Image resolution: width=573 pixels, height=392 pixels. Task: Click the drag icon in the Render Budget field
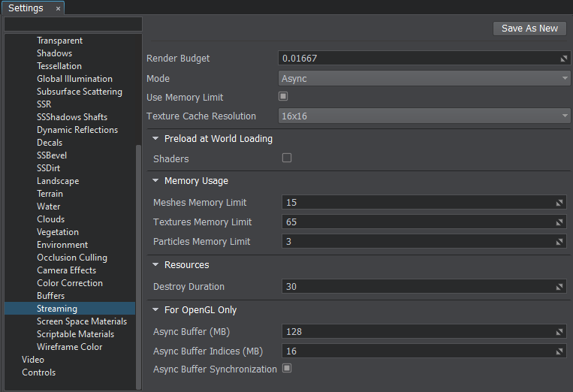[x=564, y=59]
